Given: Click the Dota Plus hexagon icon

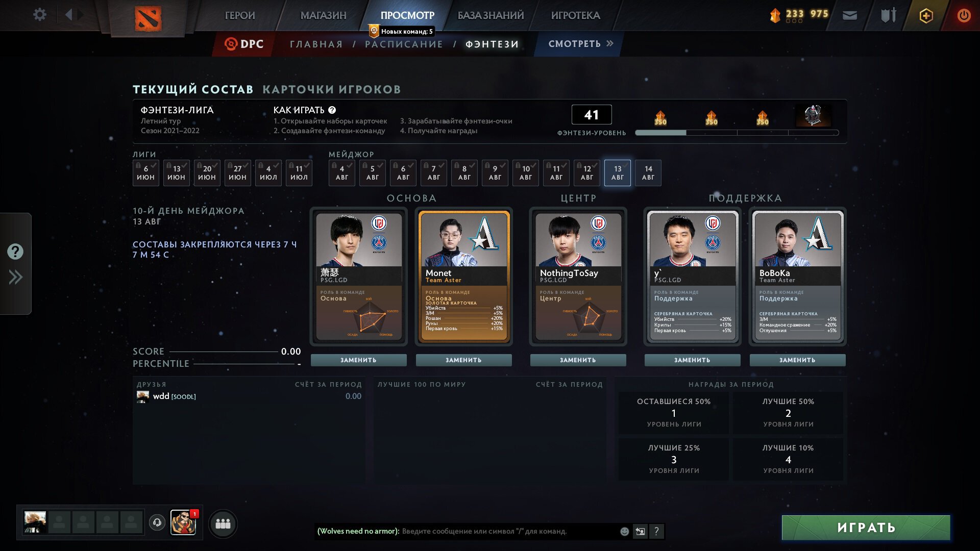Looking at the screenshot, I should 926,16.
